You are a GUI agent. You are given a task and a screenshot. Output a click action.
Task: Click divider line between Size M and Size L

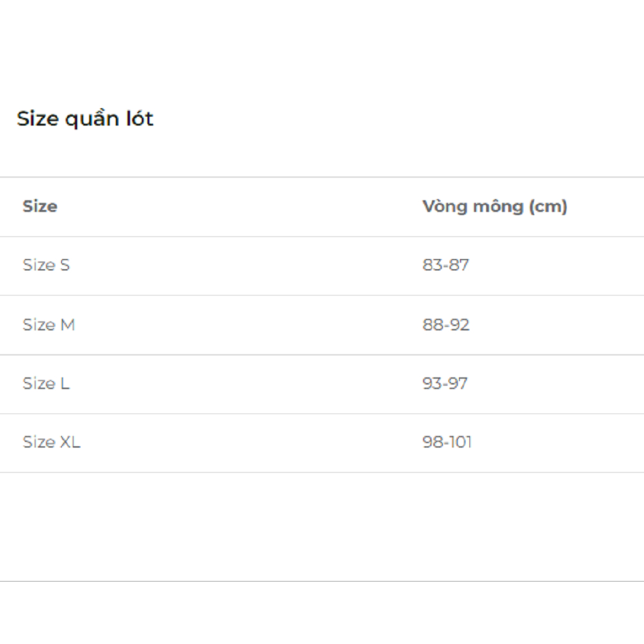tap(322, 355)
